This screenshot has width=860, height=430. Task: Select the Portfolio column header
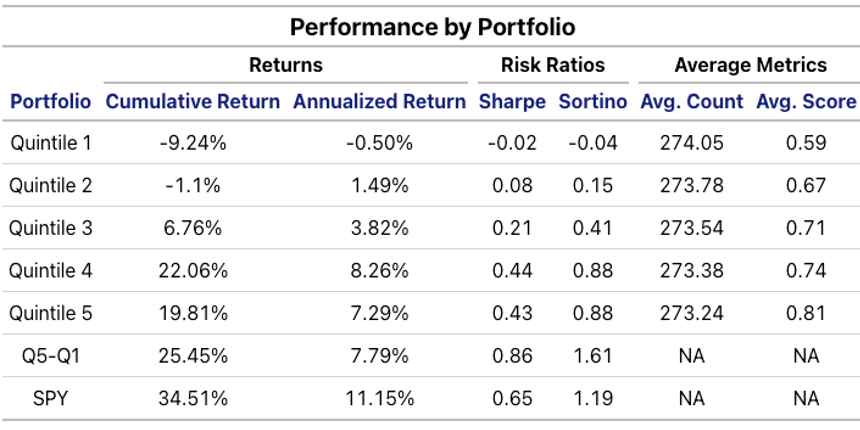tap(51, 102)
